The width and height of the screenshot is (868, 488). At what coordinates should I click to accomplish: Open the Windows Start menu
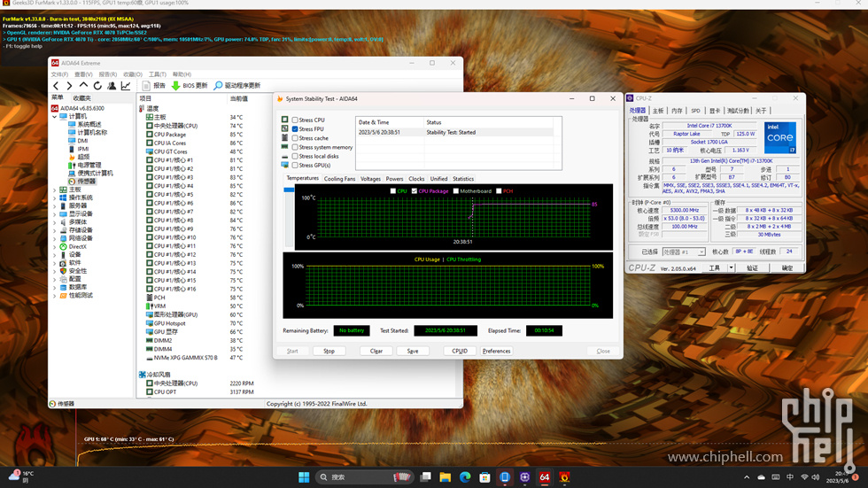click(304, 477)
